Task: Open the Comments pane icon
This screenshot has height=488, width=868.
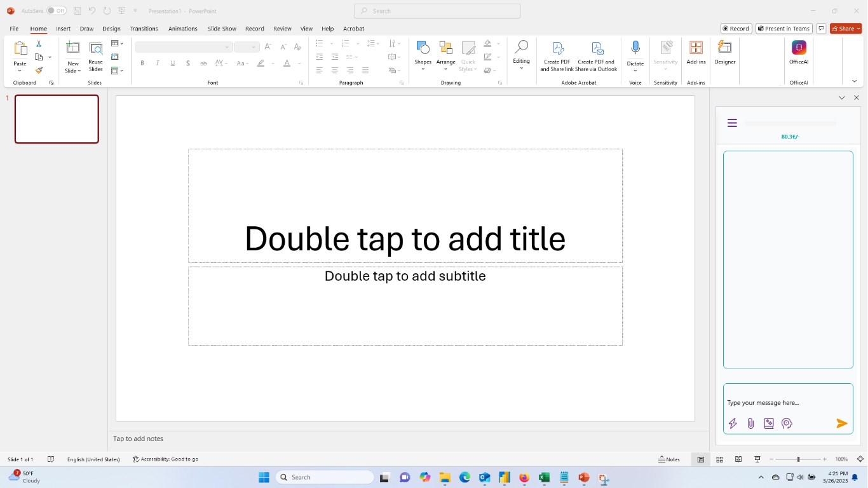Action: [821, 29]
